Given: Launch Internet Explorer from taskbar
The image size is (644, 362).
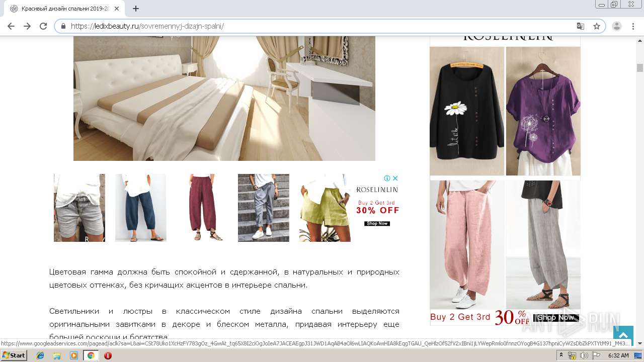Looking at the screenshot, I should (x=40, y=355).
